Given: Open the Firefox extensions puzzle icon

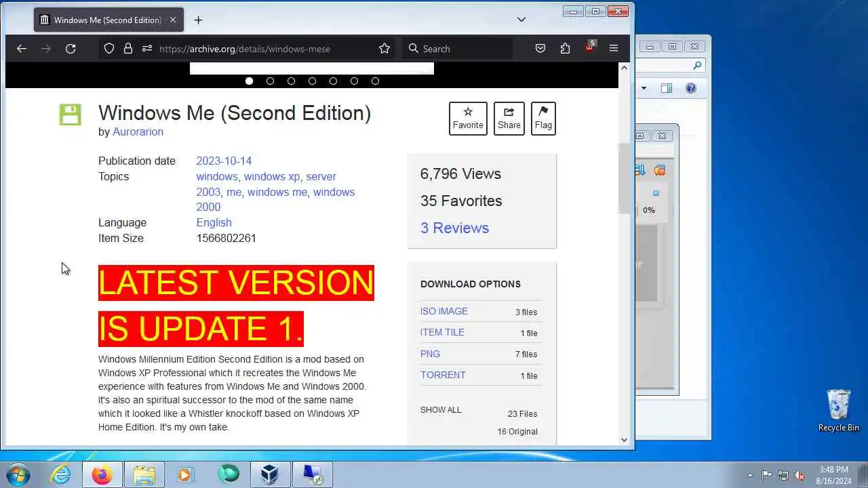Looking at the screenshot, I should [x=565, y=49].
